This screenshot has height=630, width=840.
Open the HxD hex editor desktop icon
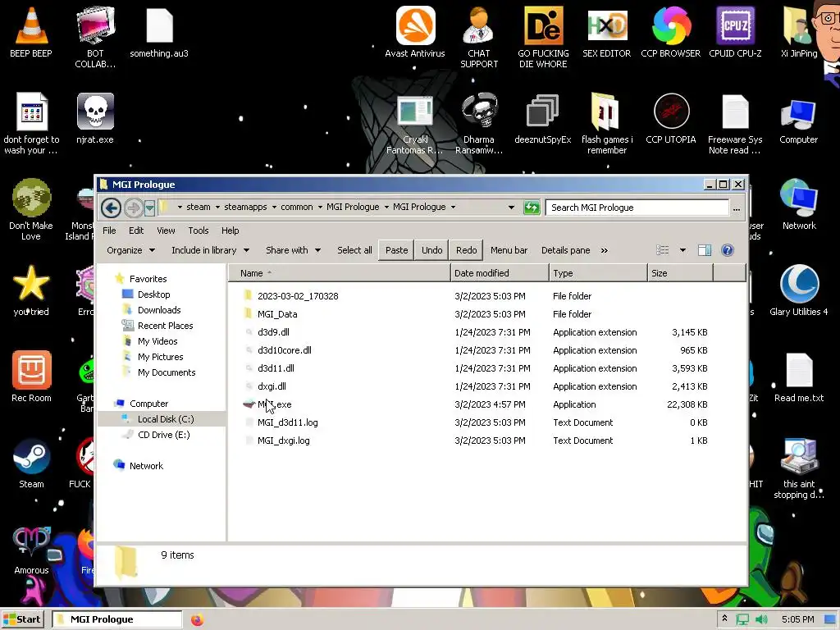(x=607, y=32)
